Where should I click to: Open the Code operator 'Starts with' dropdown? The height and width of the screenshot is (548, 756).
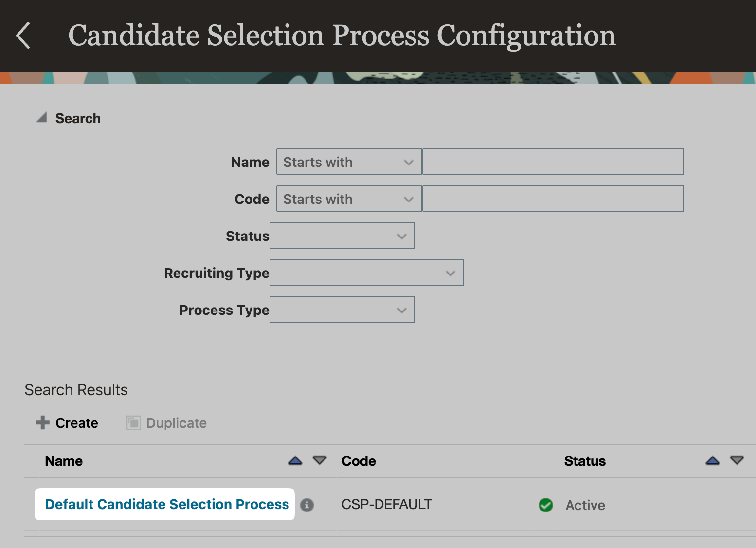point(349,199)
